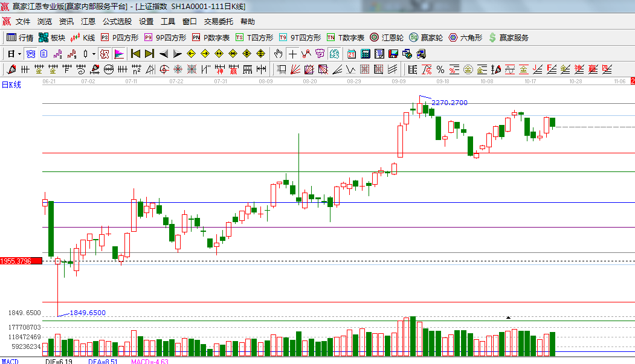635x364 pixels.
Task: Click the save floppy disk icon
Action: 392,54
